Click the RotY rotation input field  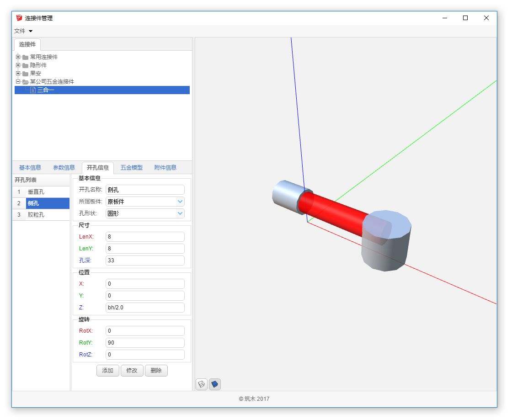tap(145, 343)
